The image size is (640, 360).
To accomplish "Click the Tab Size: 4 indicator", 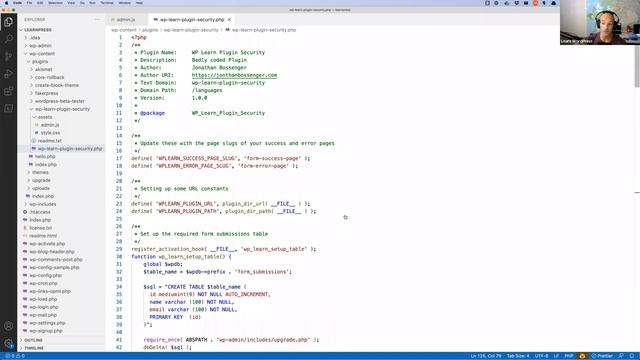I will click(x=518, y=356).
